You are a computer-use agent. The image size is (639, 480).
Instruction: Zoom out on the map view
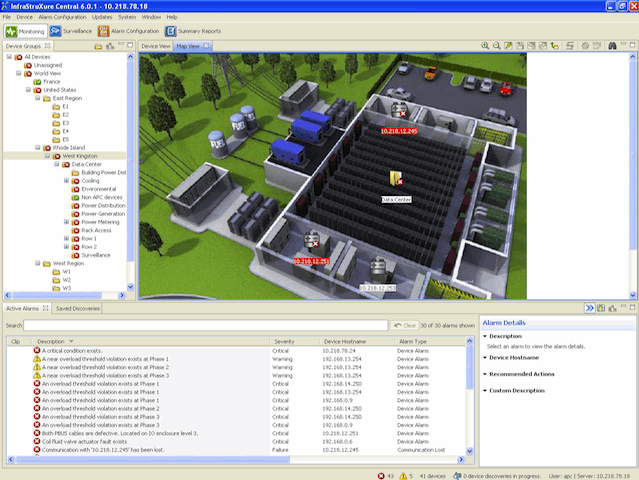tap(496, 46)
